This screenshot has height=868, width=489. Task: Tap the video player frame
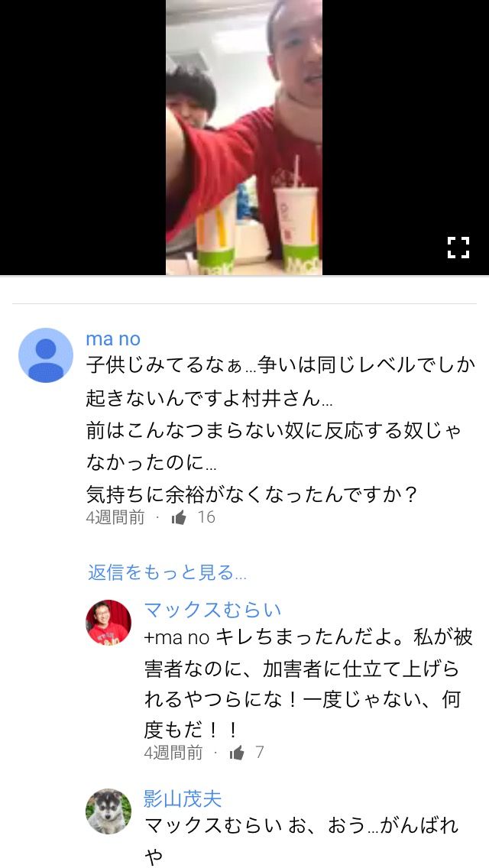[244, 138]
